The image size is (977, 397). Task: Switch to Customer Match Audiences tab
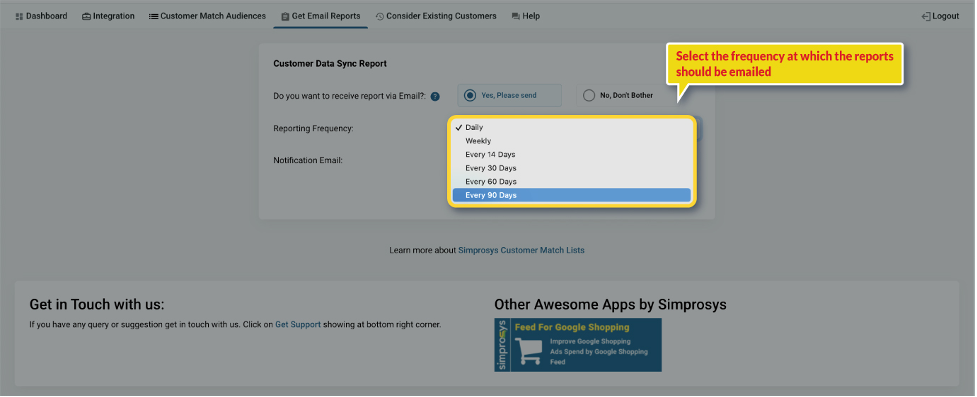(207, 16)
